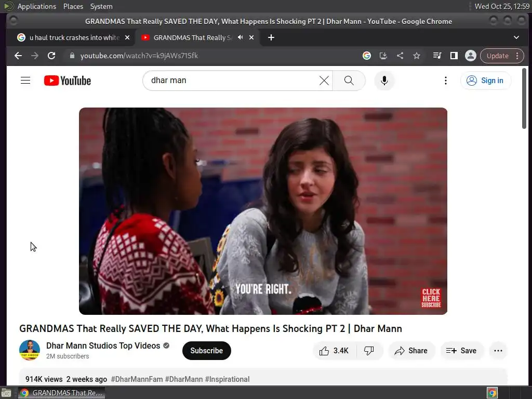Save video to a playlist
This screenshot has width=532, height=399.
click(461, 351)
